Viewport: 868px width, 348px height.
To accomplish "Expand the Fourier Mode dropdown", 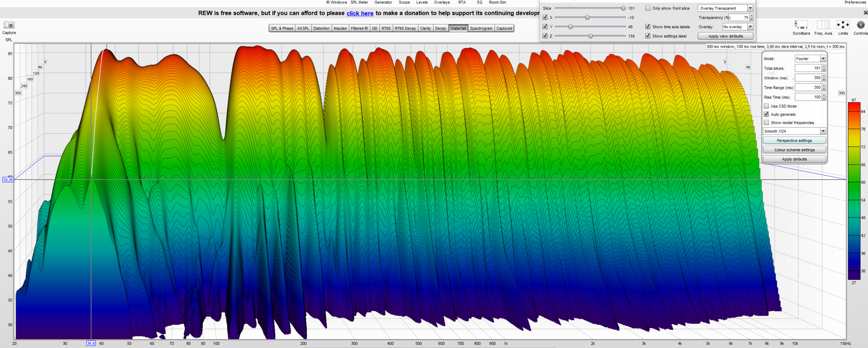I will (x=823, y=59).
